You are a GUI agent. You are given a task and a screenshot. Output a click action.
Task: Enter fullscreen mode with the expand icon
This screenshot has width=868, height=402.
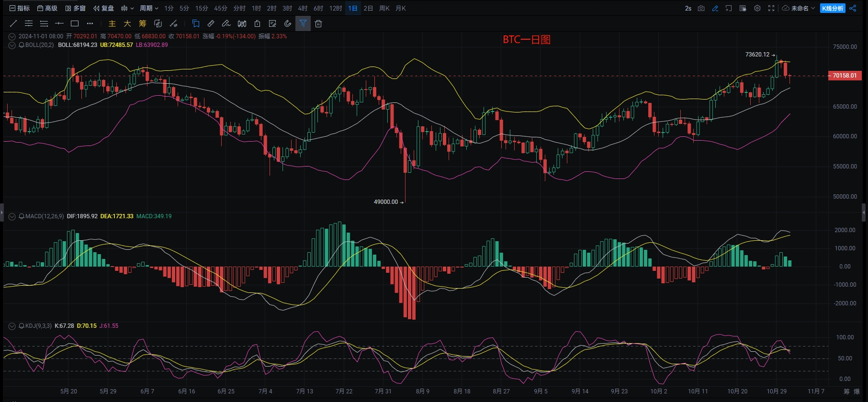(771, 8)
